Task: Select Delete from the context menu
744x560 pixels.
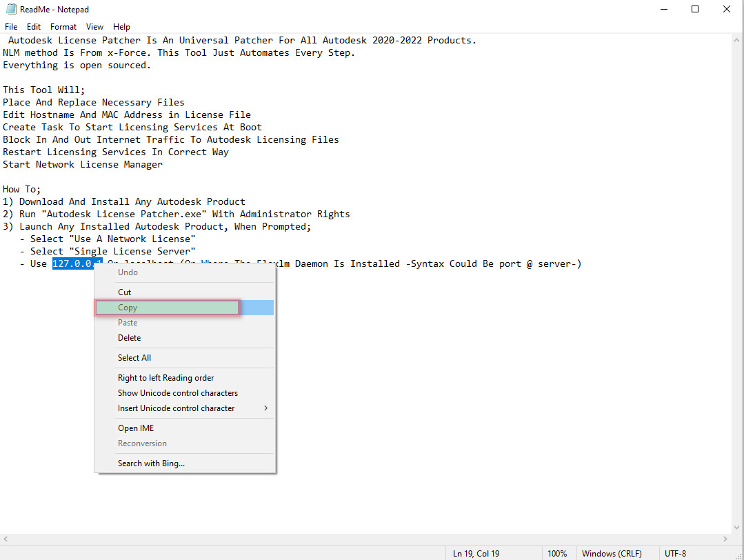Action: [129, 338]
